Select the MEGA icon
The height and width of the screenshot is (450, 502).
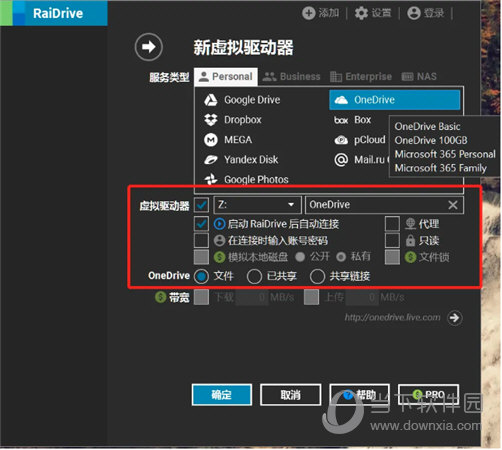pos(211,140)
